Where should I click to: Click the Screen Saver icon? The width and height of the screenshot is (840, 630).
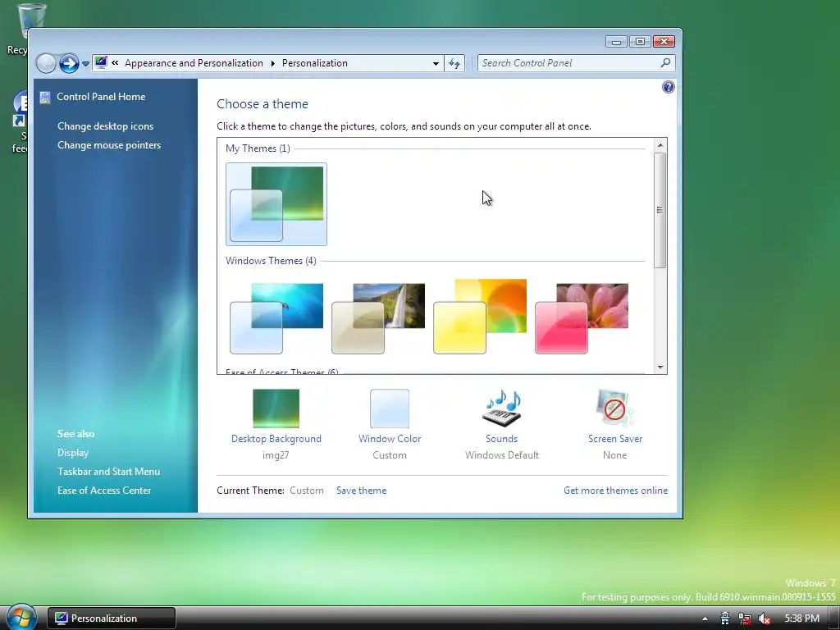(614, 409)
